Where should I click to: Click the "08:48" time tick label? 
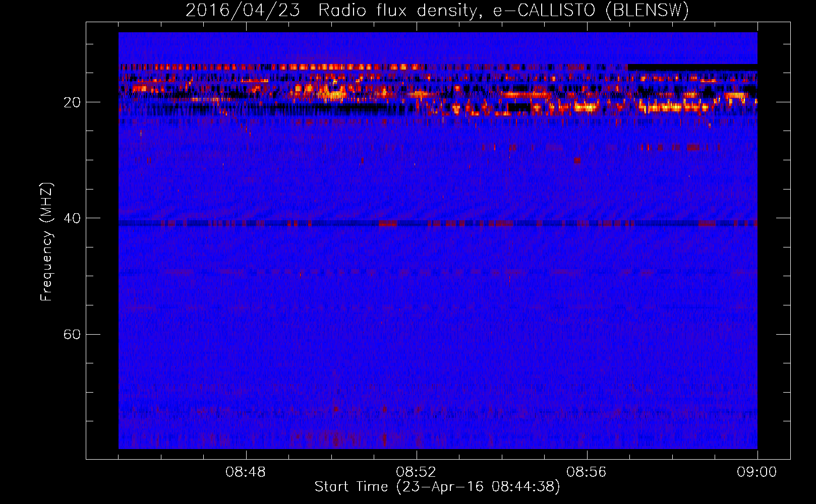click(246, 472)
